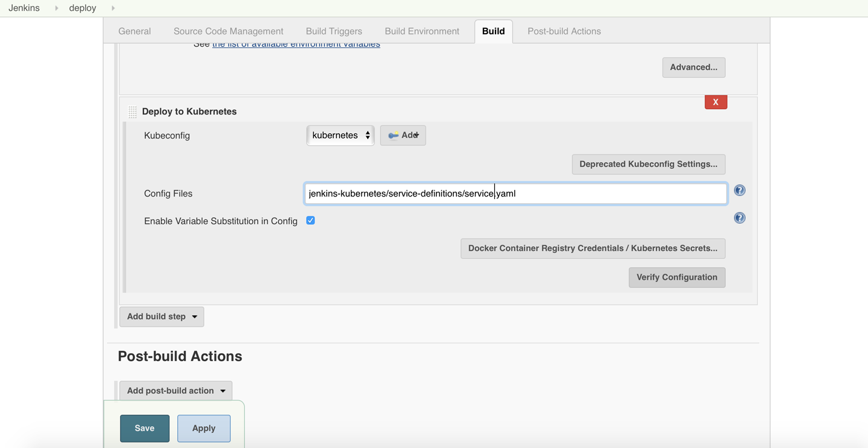Click help icon next to Config Files
The image size is (868, 448).
click(739, 191)
